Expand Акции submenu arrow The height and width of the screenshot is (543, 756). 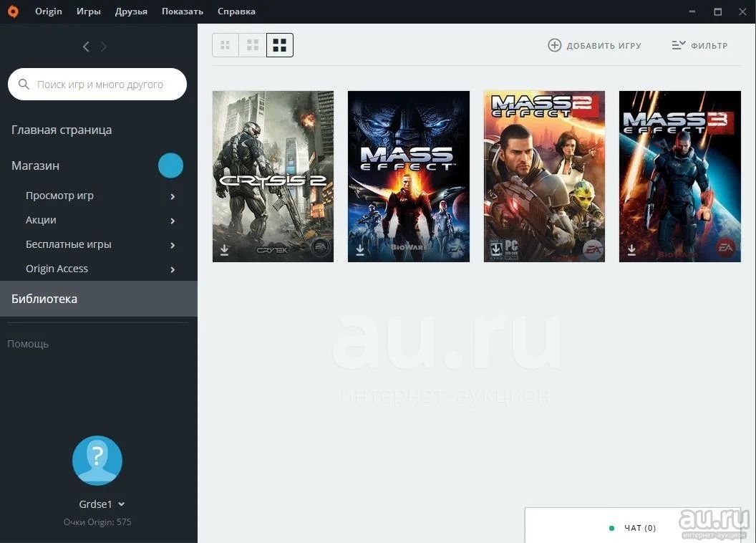pos(173,221)
